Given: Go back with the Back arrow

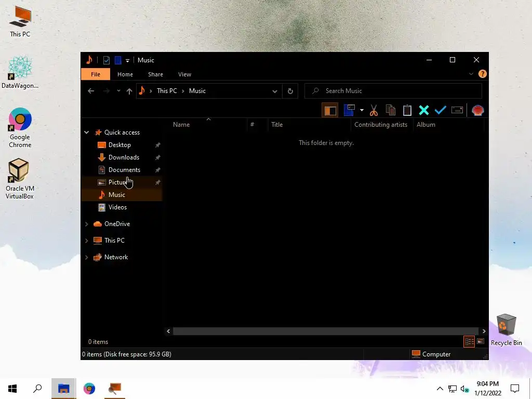Looking at the screenshot, I should (91, 91).
